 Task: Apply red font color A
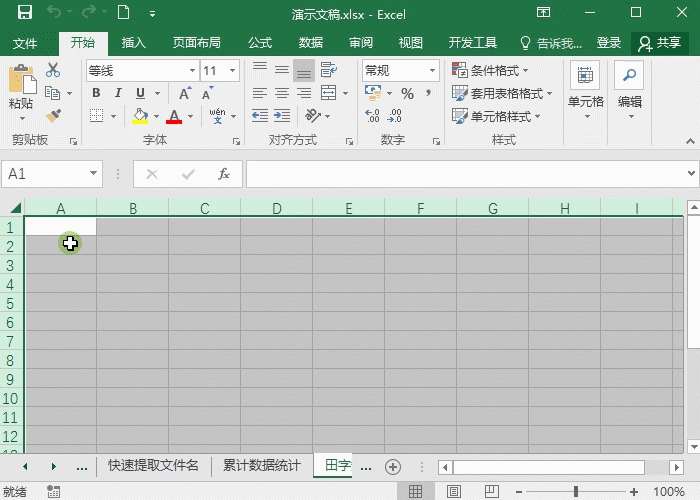pos(174,116)
